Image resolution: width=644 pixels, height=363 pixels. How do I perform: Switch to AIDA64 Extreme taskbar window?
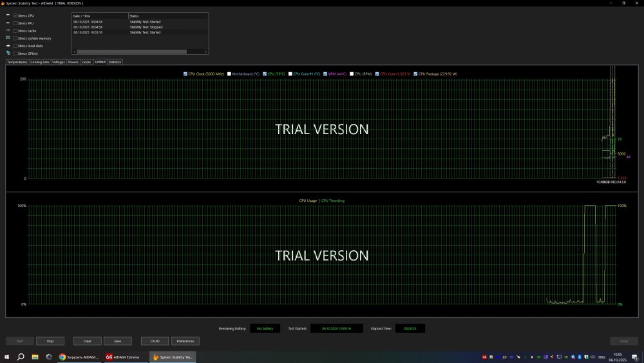pos(122,357)
